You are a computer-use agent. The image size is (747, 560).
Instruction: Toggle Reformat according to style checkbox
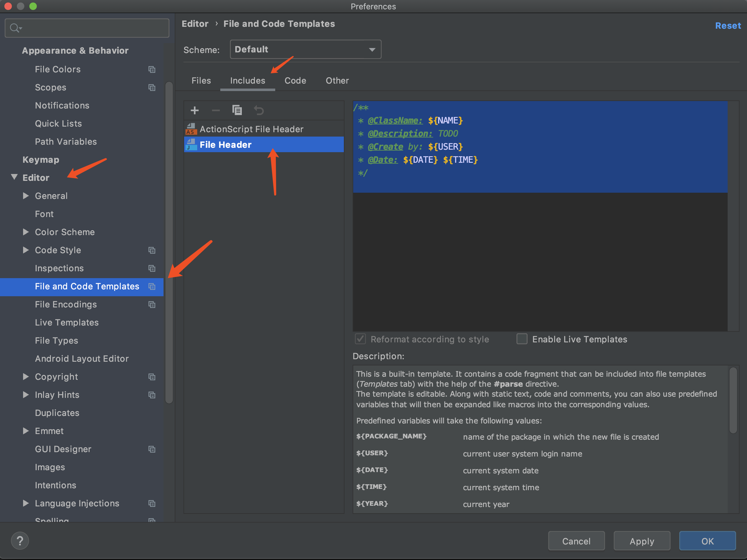click(x=360, y=339)
